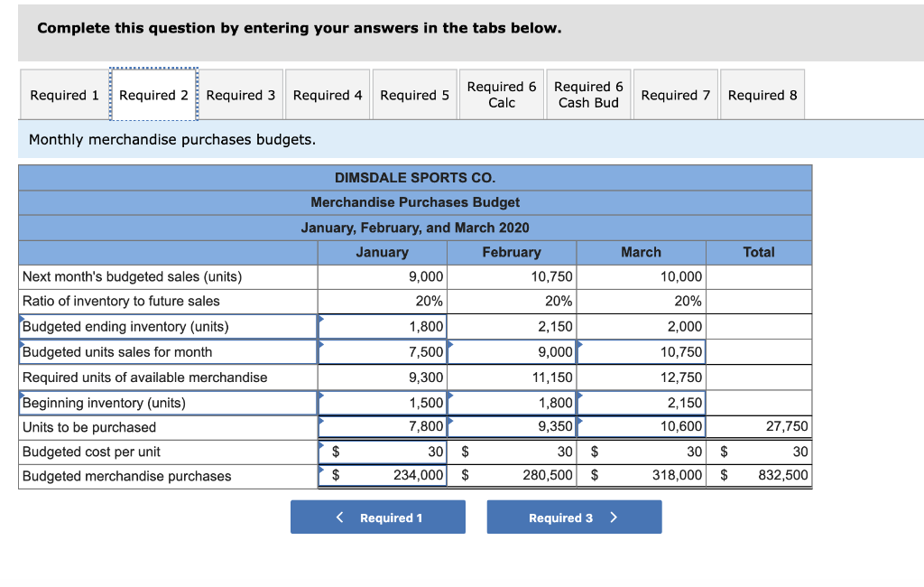Edit February units to be purchased 9,350
The height and width of the screenshot is (587, 924).
click(512, 426)
